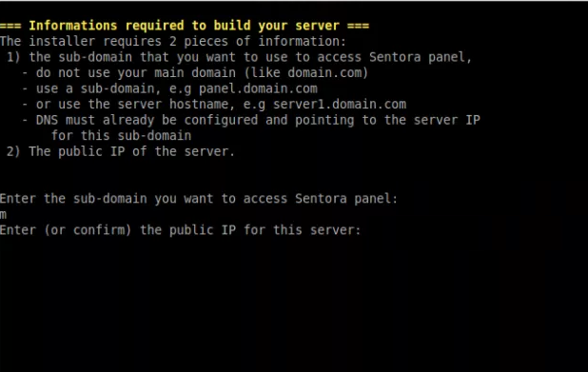Click the trailing "===" after "your server"
The width and height of the screenshot is (588, 372).
pos(358,26)
